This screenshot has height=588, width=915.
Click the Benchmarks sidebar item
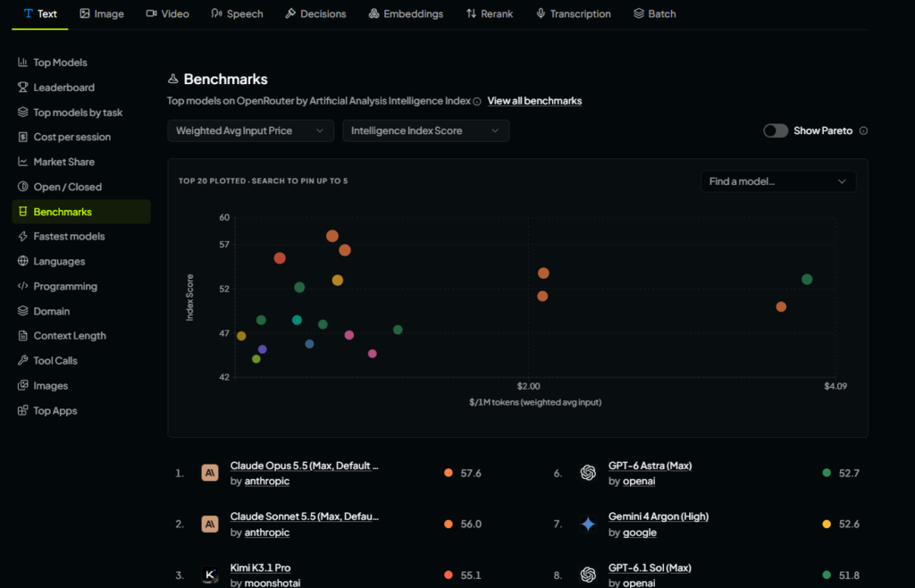click(x=81, y=212)
